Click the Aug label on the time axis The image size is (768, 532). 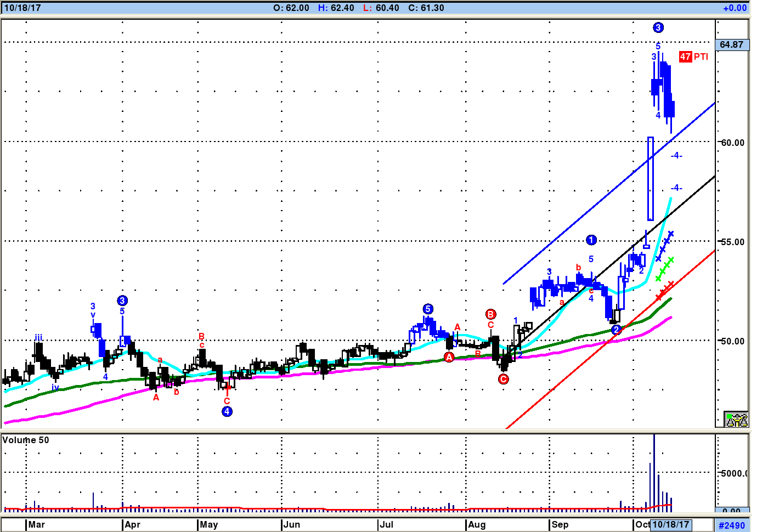tap(477, 525)
